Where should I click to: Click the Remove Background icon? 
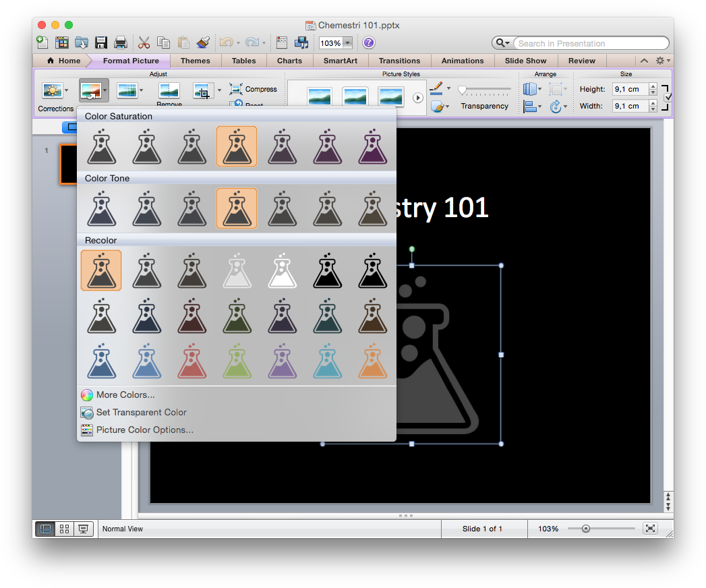pos(169,90)
